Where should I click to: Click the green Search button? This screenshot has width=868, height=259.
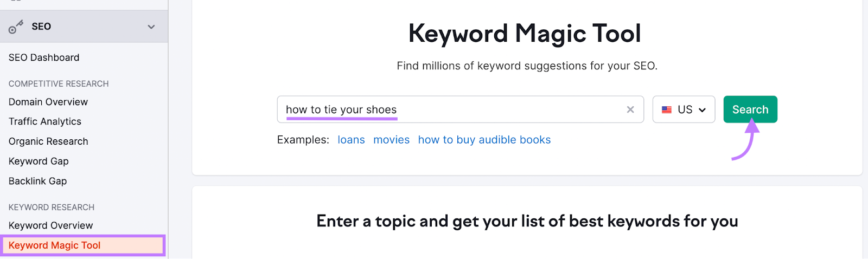tap(750, 109)
